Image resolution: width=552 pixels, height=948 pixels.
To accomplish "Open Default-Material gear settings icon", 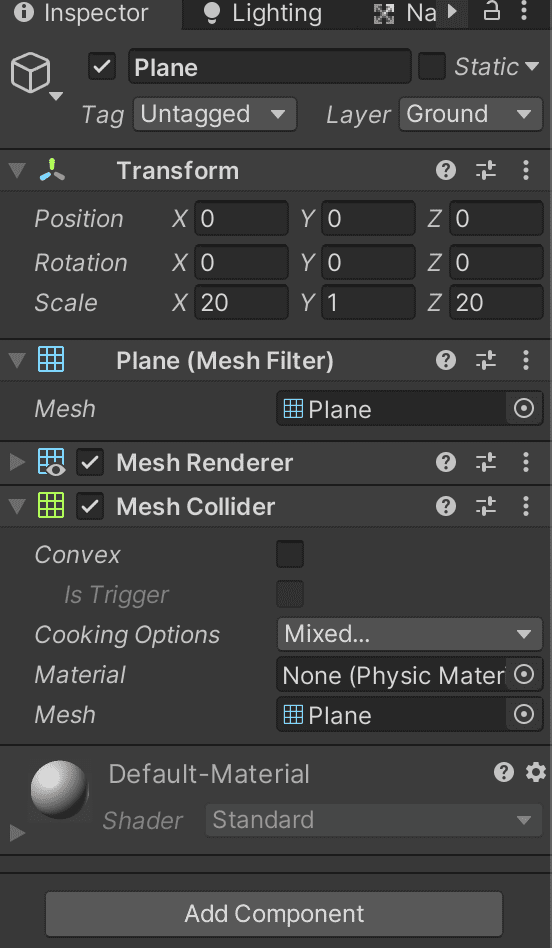I will click(536, 772).
